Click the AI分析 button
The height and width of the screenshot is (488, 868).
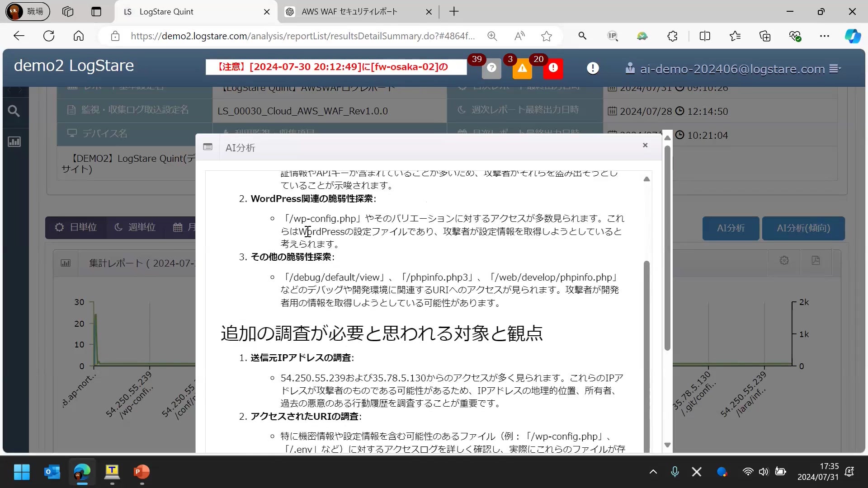point(731,228)
